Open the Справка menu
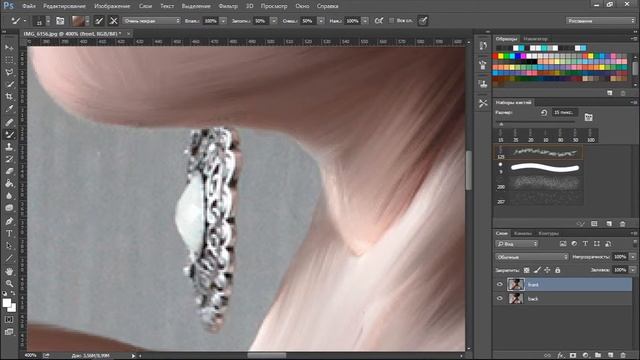Image resolution: width=640 pixels, height=360 pixels. pos(327,6)
